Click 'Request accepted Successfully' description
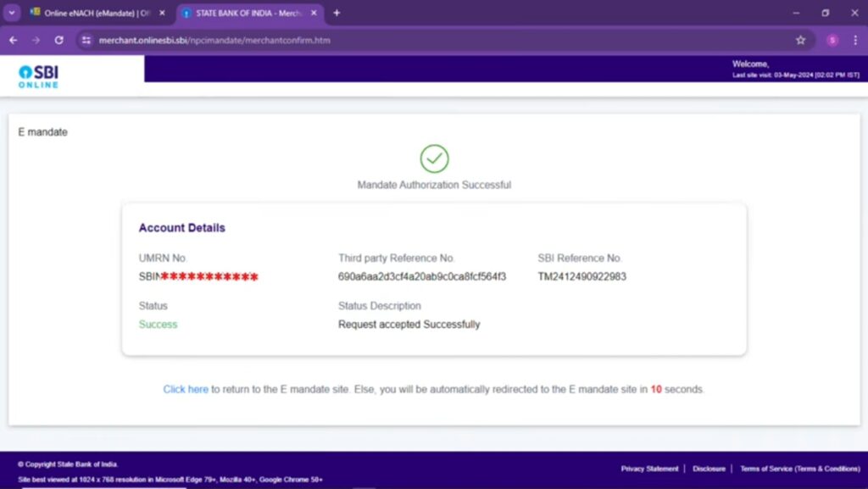The image size is (868, 489). [409, 325]
